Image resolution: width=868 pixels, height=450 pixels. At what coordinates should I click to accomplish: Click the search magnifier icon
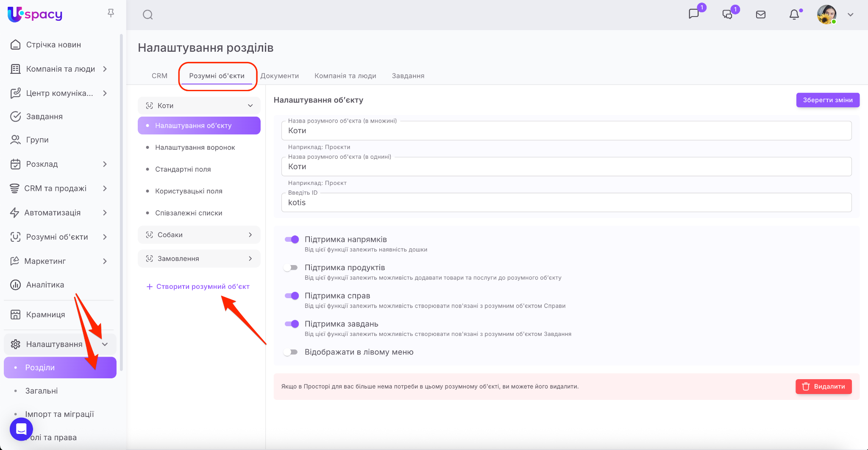click(147, 15)
